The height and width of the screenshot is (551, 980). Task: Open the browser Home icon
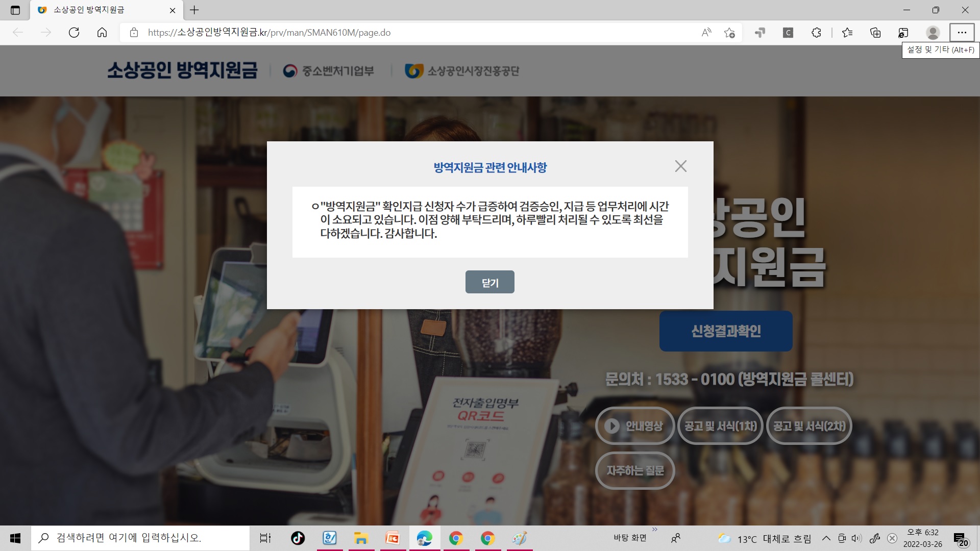(x=102, y=33)
